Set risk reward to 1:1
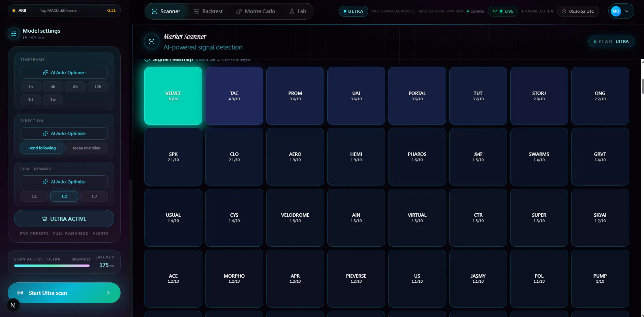 (34, 196)
